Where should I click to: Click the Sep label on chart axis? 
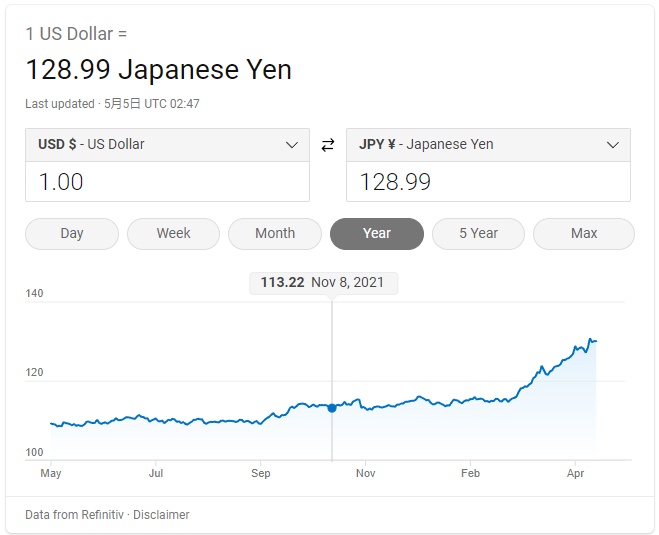coord(261,473)
